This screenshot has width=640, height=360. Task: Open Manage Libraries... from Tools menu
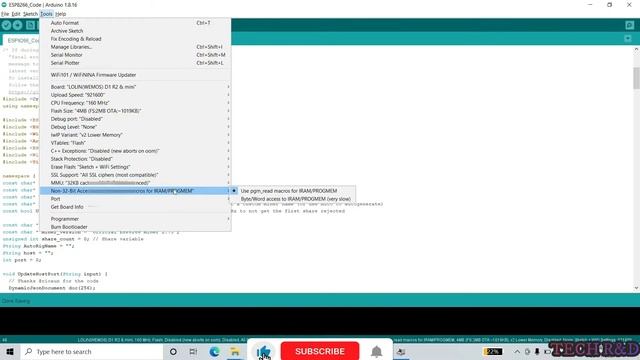[x=136, y=47]
